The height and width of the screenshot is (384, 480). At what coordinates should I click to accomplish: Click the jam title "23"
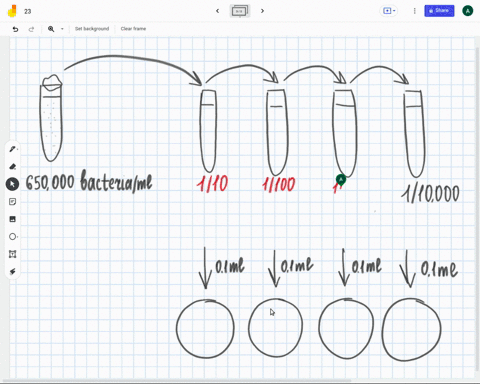(28, 11)
